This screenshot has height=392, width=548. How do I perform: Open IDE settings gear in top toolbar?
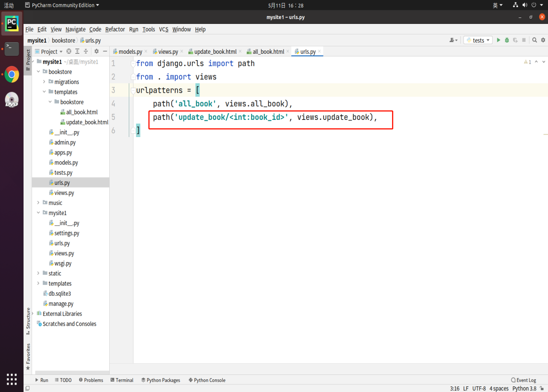[543, 40]
